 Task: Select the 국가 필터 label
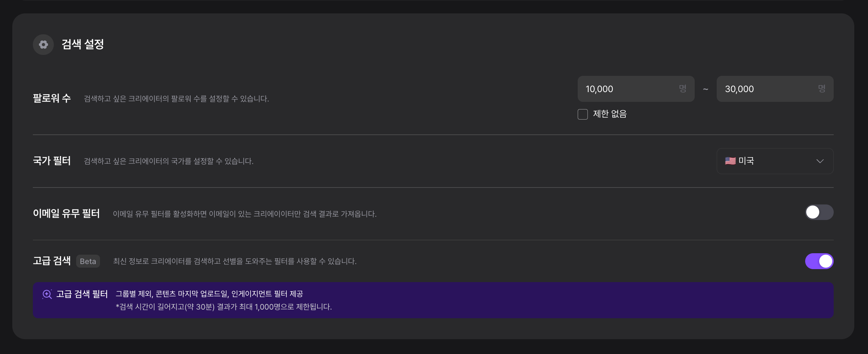pos(52,161)
